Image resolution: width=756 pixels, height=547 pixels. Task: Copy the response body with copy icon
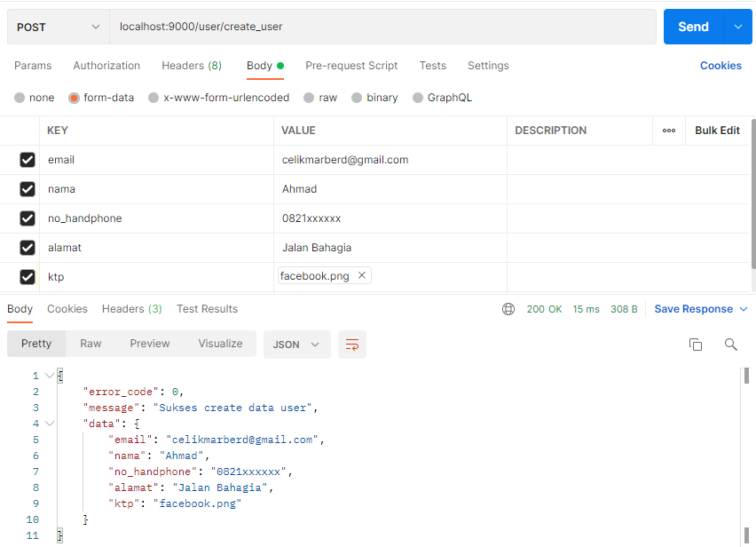point(696,345)
